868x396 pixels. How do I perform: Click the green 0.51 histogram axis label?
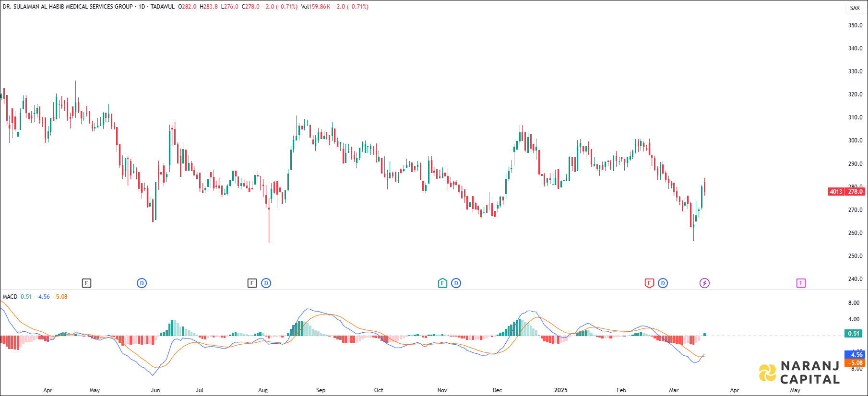coord(854,334)
